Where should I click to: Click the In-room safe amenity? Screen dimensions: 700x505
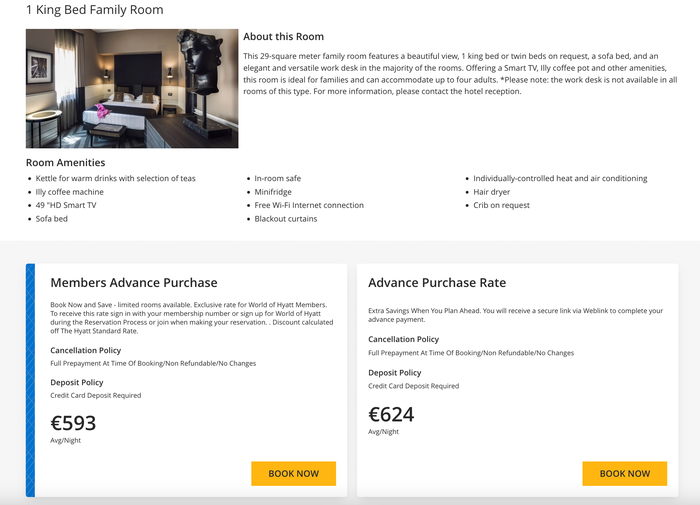click(x=278, y=179)
